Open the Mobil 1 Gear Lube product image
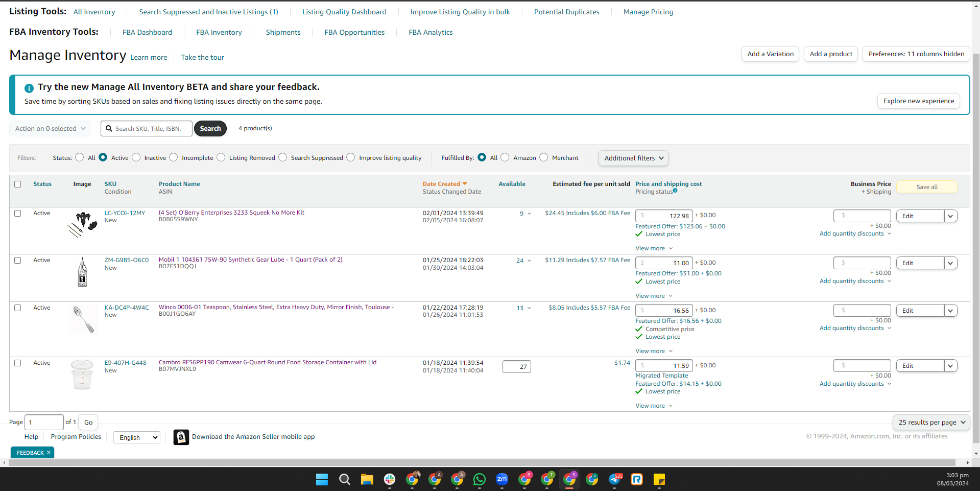Image resolution: width=980 pixels, height=491 pixels. (x=82, y=272)
